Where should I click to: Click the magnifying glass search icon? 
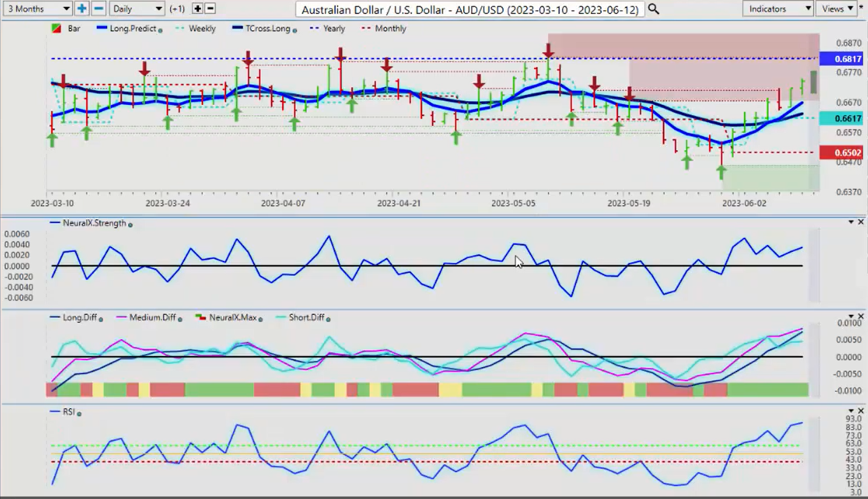(x=653, y=8)
